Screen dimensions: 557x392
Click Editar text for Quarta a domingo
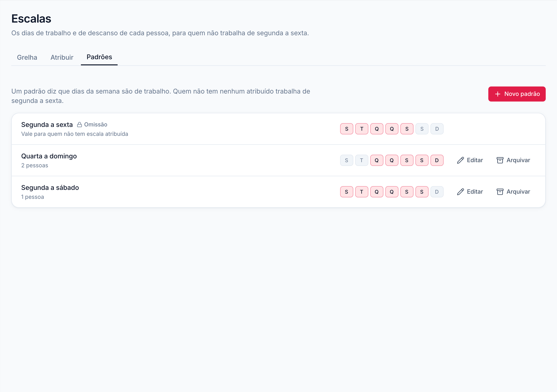[x=475, y=160]
